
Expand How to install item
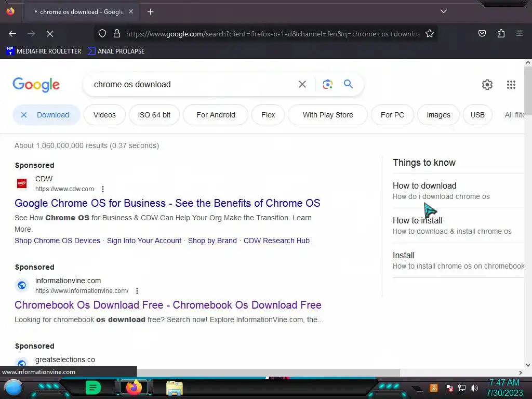458,225
